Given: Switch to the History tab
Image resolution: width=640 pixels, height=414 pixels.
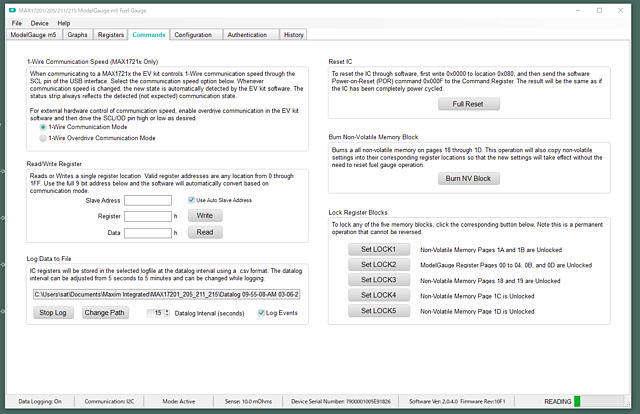Looking at the screenshot, I should (x=293, y=35).
